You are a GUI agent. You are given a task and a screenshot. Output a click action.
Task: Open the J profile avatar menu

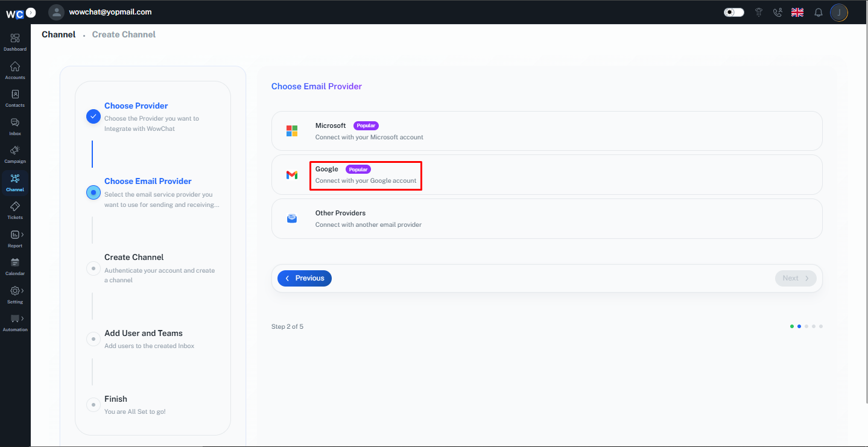[839, 12]
